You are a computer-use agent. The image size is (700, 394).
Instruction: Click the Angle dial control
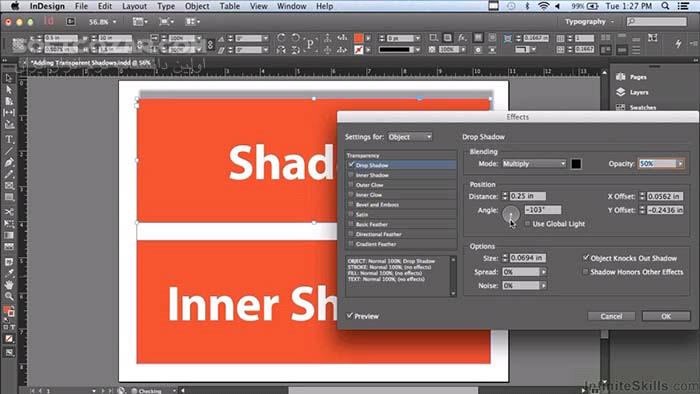[511, 214]
